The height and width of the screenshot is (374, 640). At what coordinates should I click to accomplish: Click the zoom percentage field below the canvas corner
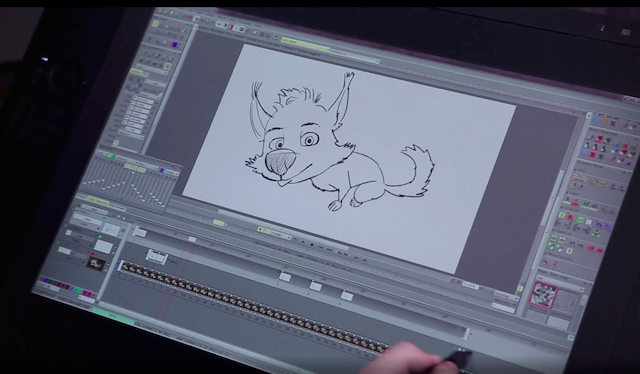click(471, 285)
